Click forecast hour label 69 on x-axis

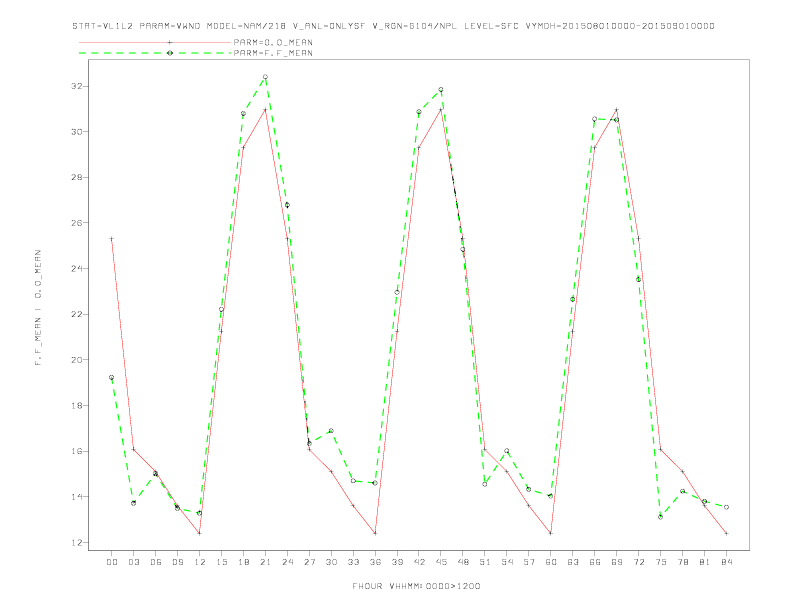pos(617,562)
